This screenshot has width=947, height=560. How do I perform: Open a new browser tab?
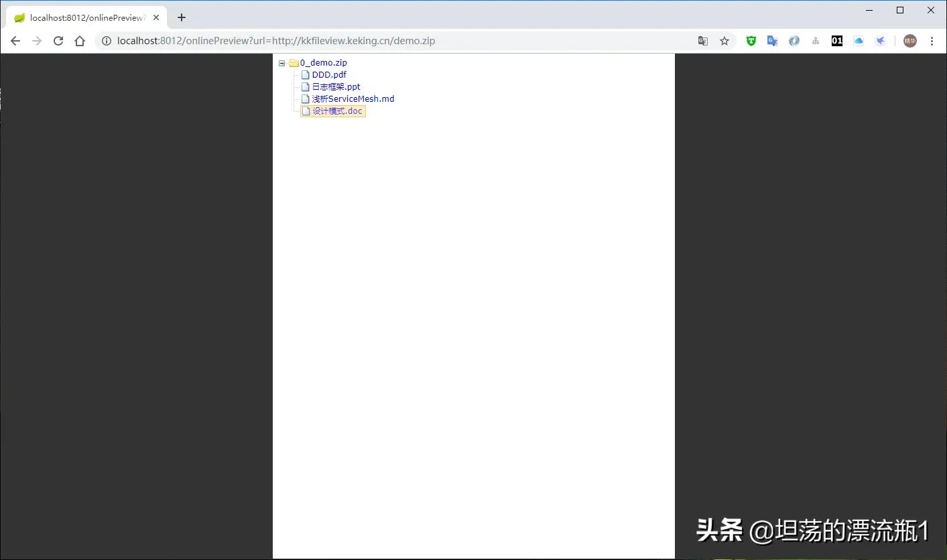pos(181,17)
